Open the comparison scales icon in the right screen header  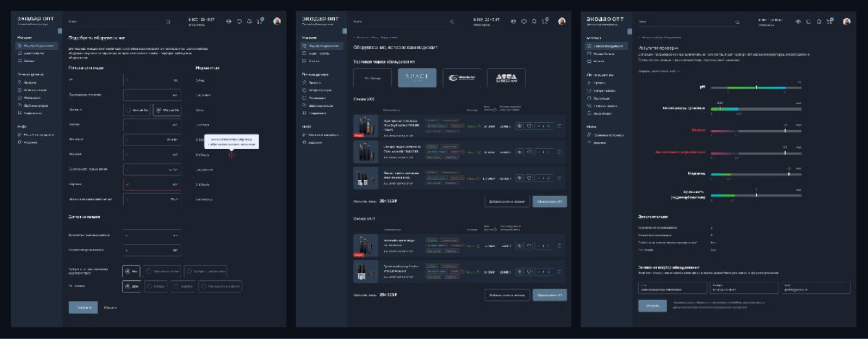pos(799,21)
